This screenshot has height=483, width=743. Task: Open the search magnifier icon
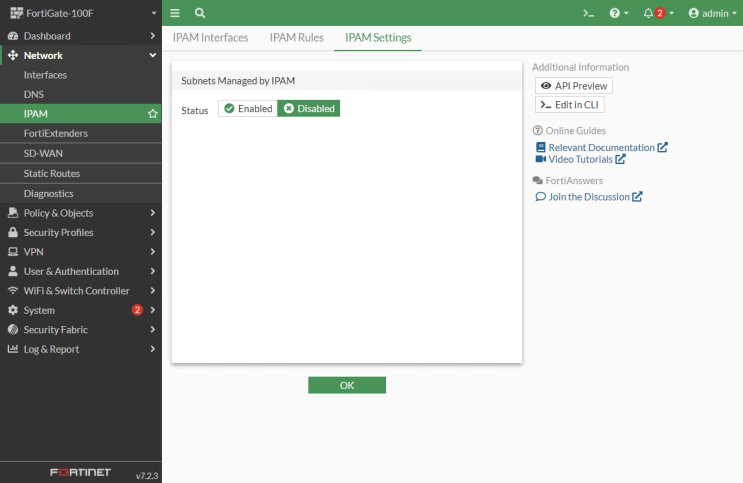200,13
